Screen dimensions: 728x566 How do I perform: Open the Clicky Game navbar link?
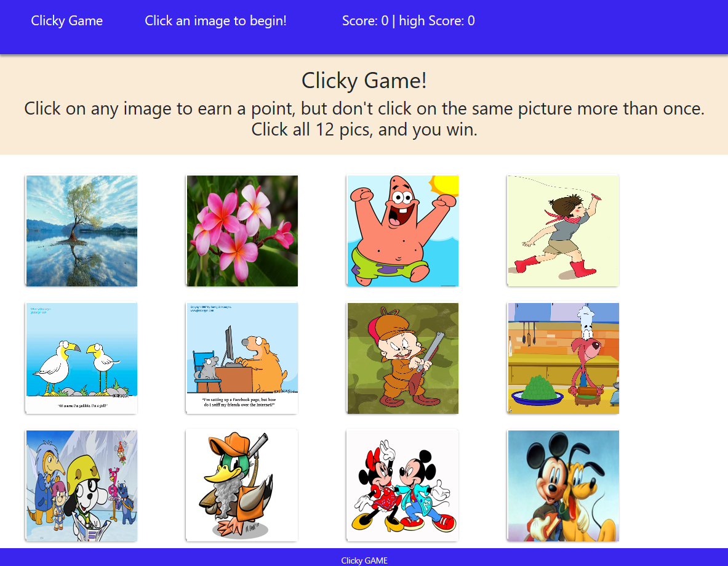click(67, 21)
